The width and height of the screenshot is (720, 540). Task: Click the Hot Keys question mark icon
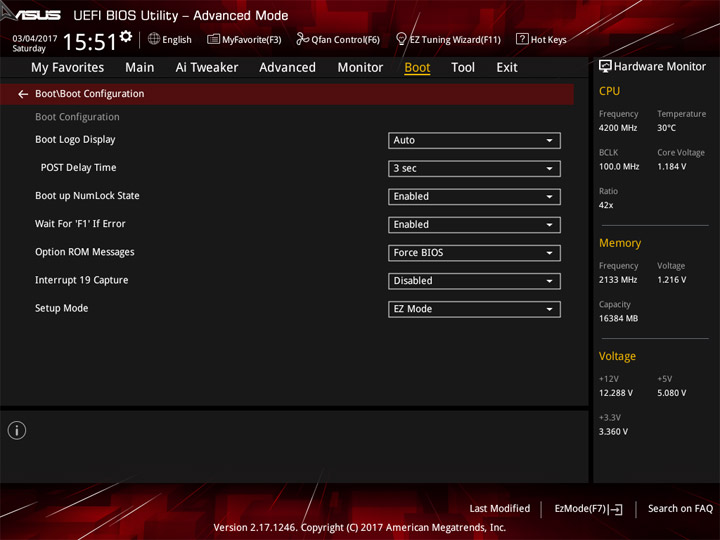(x=522, y=39)
